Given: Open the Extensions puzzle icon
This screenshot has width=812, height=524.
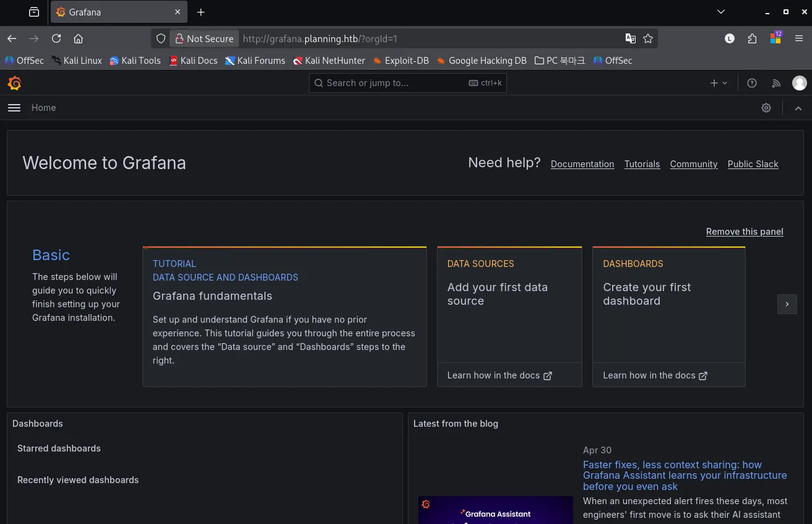Looking at the screenshot, I should point(752,38).
